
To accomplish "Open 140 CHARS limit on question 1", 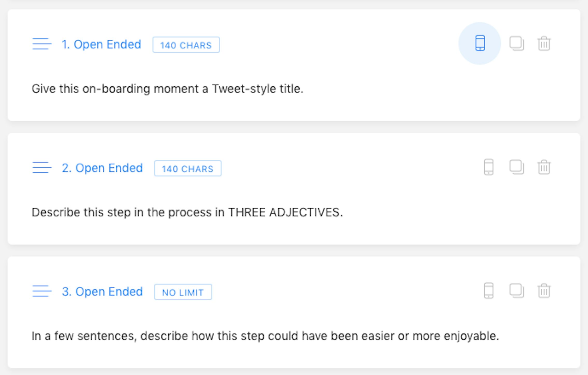I will coord(186,45).
